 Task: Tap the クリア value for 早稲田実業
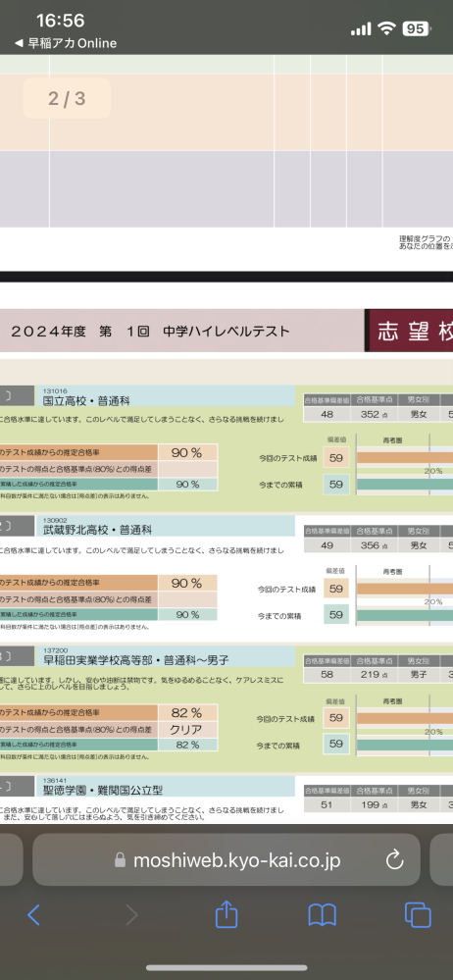click(187, 730)
